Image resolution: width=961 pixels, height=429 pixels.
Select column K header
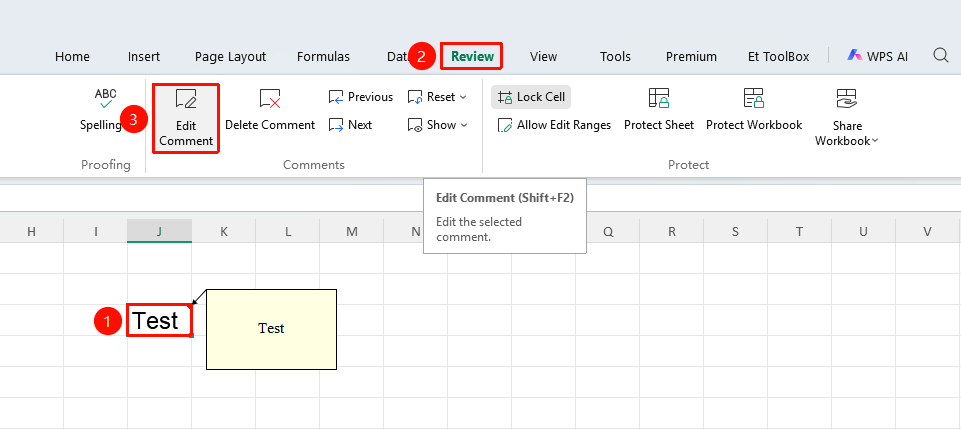(224, 231)
